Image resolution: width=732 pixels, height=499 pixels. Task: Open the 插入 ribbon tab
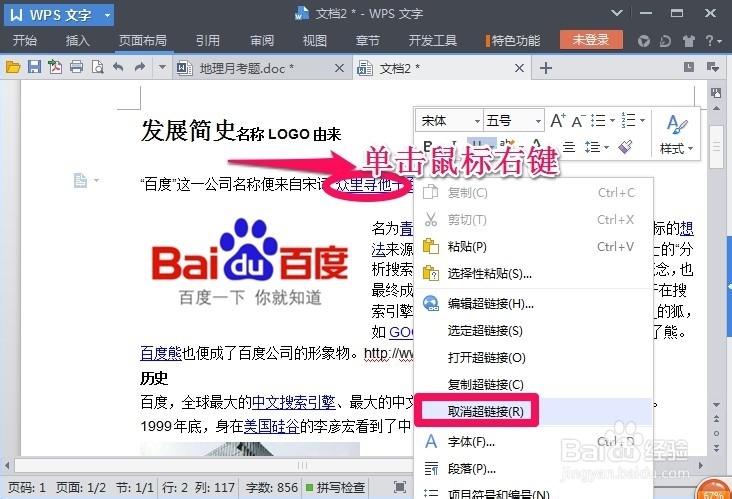(77, 41)
